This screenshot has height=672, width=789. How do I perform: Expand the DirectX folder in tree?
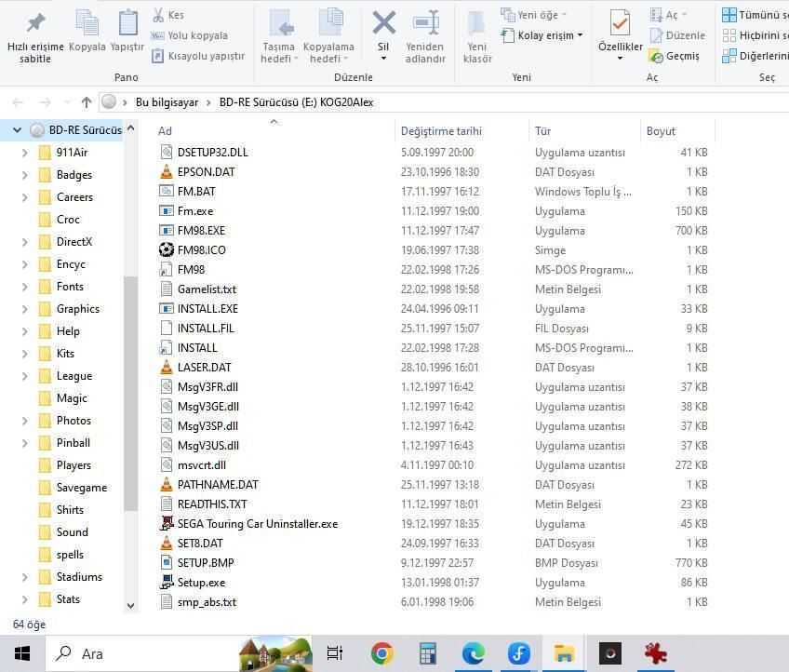point(24,242)
